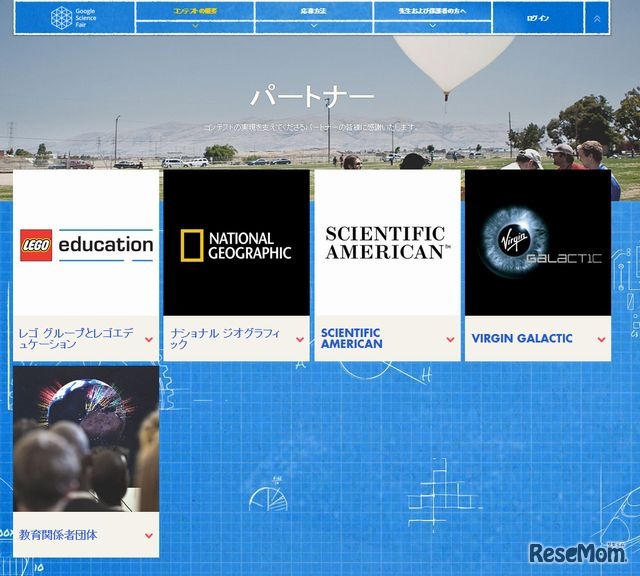Expand the SCIENTIFIC AMERICAN red arrow
Image resolution: width=640 pixels, height=576 pixels.
click(x=451, y=339)
